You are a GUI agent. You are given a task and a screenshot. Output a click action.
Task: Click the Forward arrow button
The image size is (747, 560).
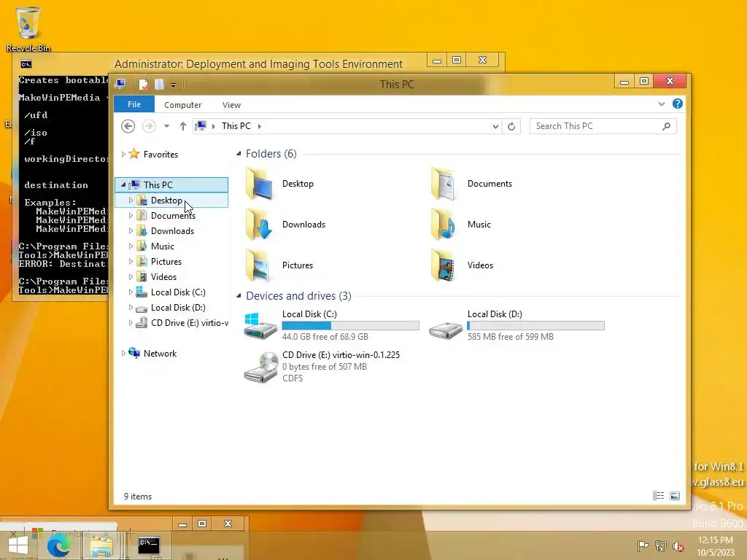tap(149, 126)
